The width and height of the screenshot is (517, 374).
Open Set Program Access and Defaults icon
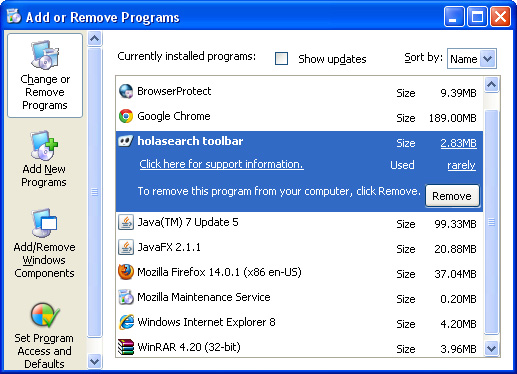[45, 315]
